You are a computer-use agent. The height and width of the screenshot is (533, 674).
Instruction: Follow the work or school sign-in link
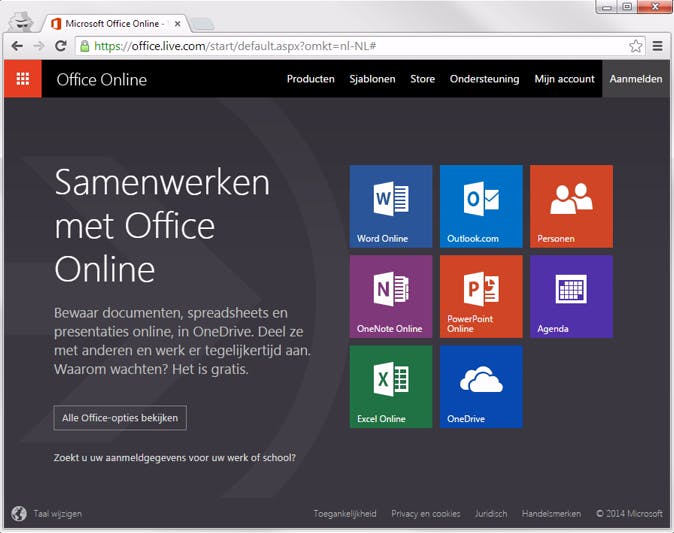[175, 458]
